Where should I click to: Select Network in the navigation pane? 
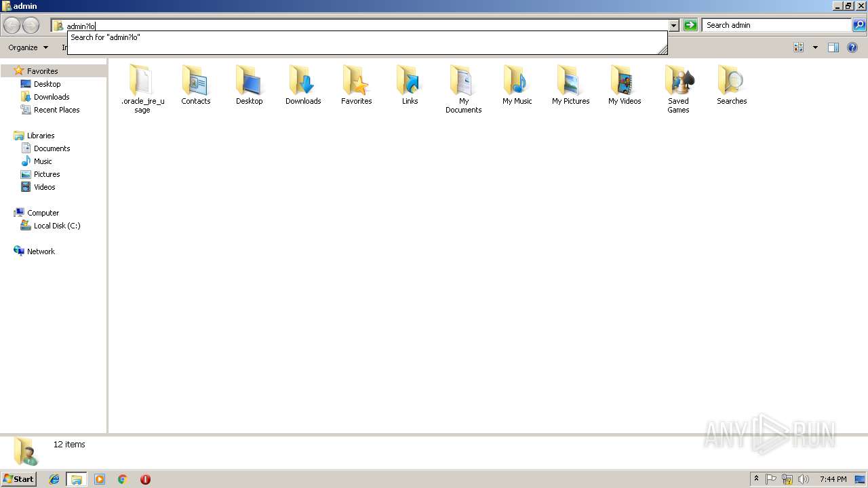tap(41, 251)
